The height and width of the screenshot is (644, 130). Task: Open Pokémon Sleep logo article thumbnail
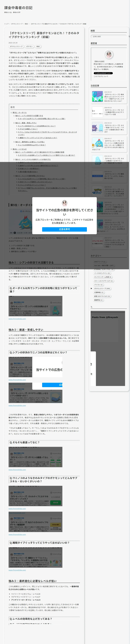(x=97, y=191)
